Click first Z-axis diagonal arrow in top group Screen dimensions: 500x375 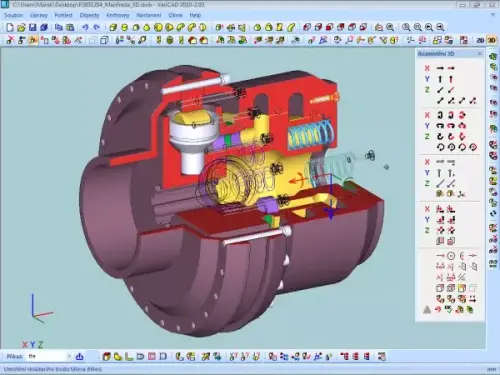pyautogui.click(x=440, y=90)
